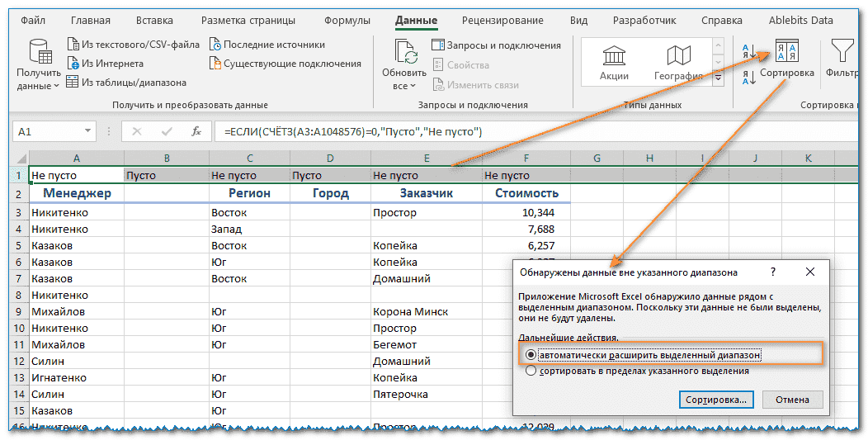Screen dimensions: 868x445
Task: Open the Обновить все dropdown arrow
Action: coord(412,86)
